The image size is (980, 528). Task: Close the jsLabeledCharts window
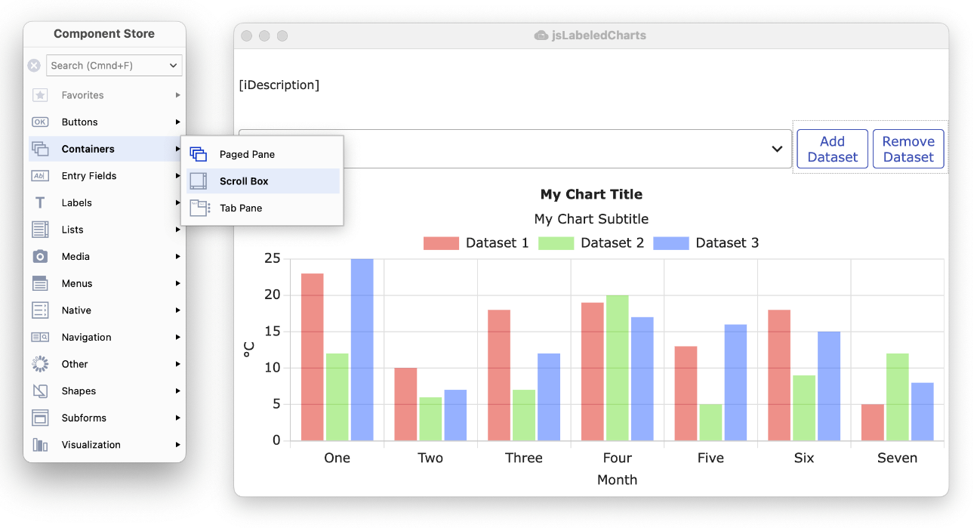click(246, 36)
